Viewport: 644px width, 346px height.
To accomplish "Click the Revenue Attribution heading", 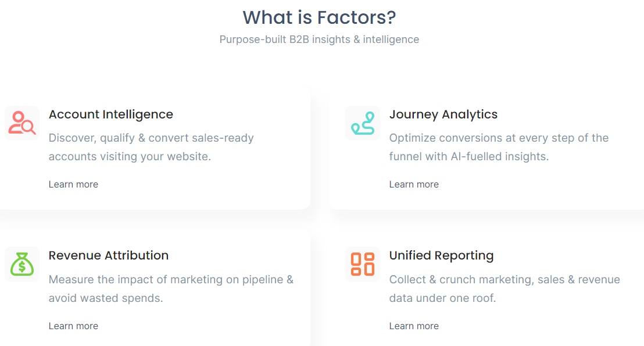I will click(x=109, y=255).
